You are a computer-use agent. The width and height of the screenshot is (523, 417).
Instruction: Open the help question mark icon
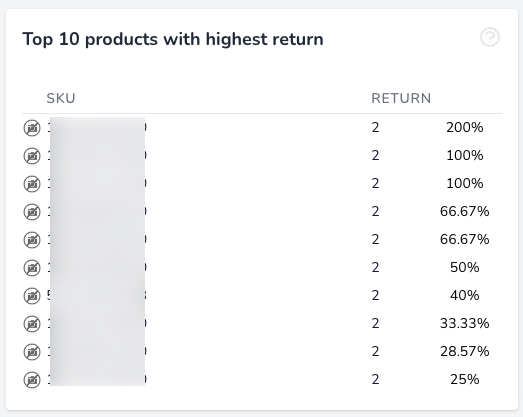(x=490, y=37)
